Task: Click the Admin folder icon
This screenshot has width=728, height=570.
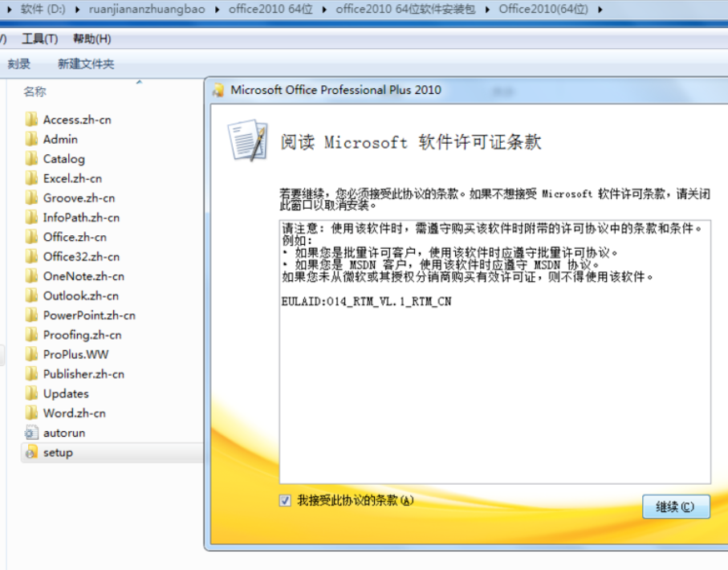Action: click(31, 139)
